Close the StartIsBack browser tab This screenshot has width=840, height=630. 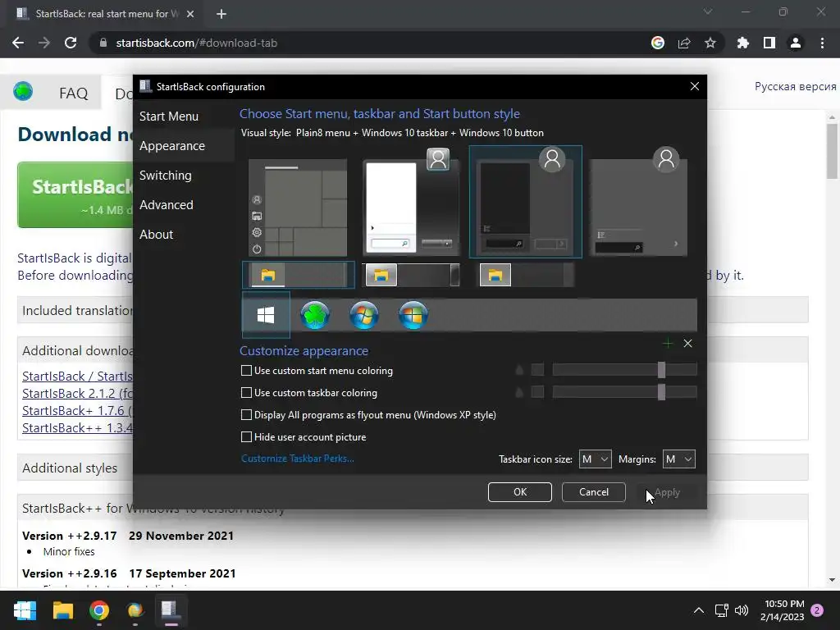pyautogui.click(x=190, y=14)
